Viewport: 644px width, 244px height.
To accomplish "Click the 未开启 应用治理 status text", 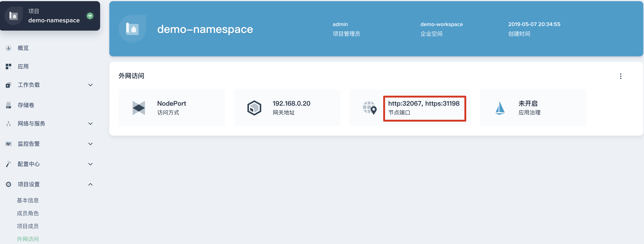I will 529,108.
